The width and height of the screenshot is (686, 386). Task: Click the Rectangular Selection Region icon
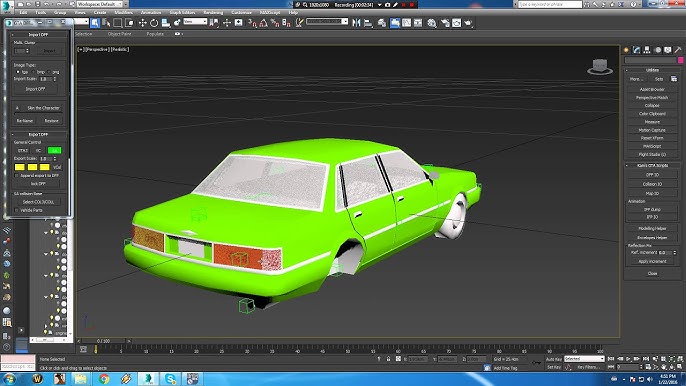coord(118,23)
